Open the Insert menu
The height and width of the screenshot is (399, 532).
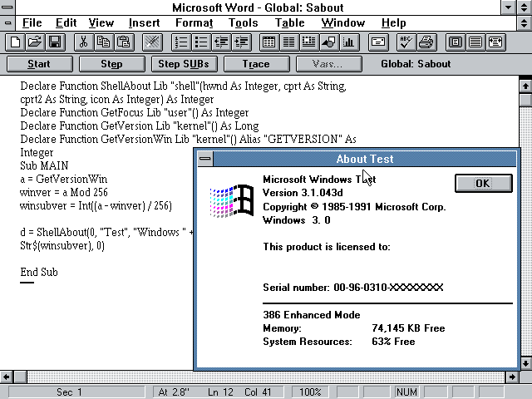[144, 23]
